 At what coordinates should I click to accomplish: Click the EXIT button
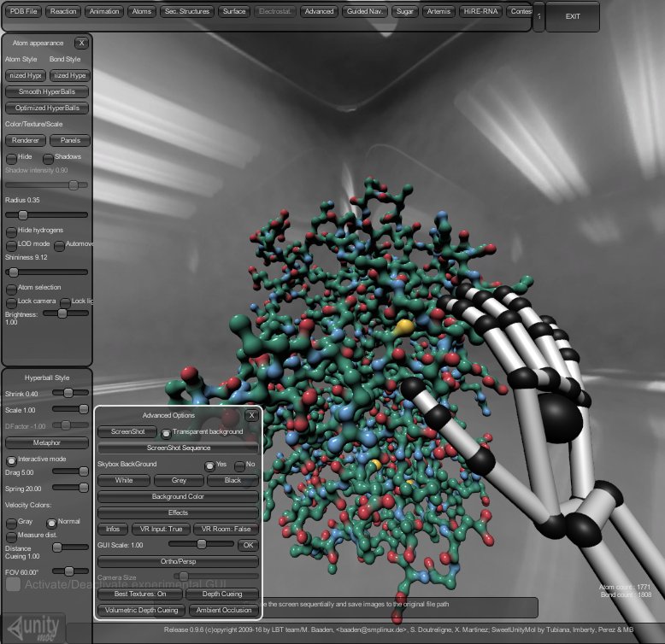(573, 16)
